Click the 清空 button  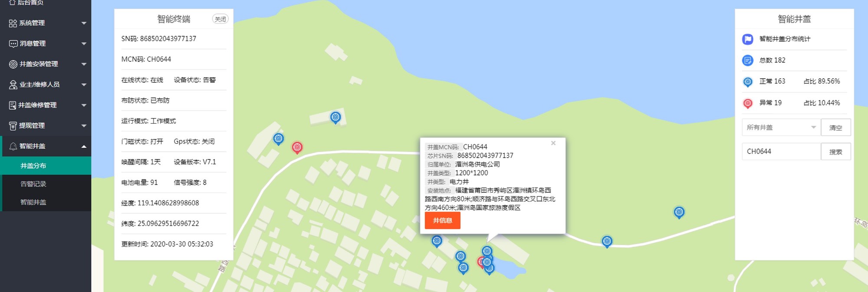(x=836, y=128)
